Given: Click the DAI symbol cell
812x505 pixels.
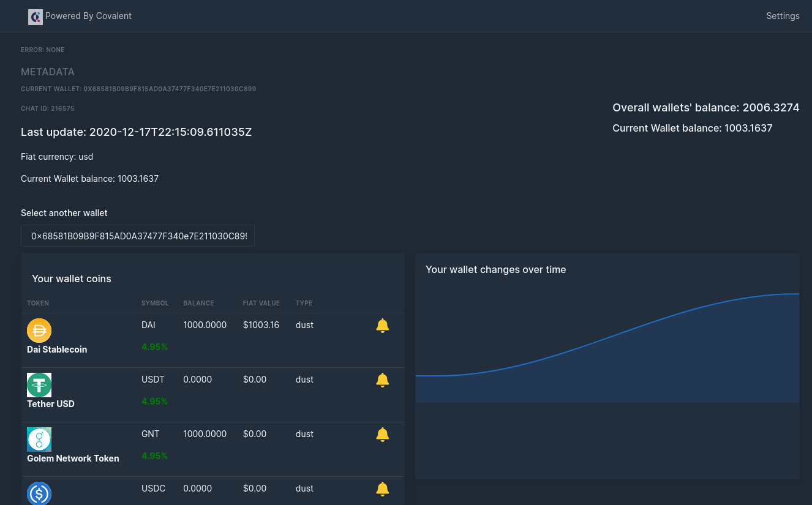Looking at the screenshot, I should coord(148,325).
